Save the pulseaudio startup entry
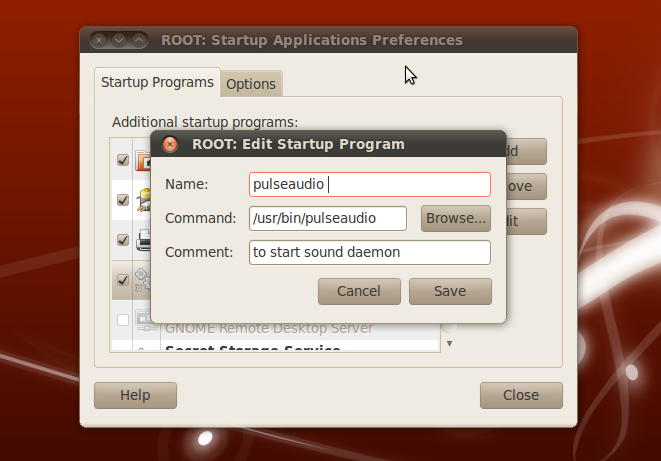 pyautogui.click(x=450, y=291)
